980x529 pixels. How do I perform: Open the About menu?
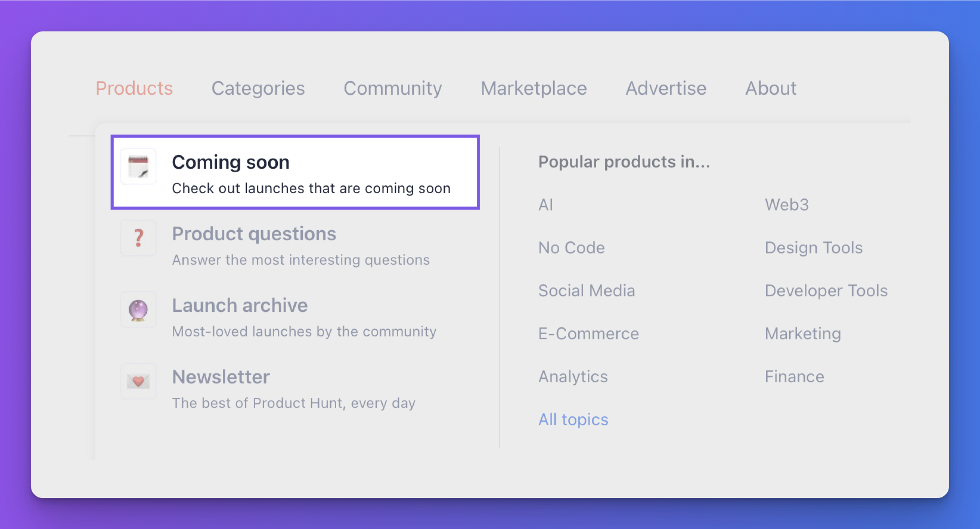tap(771, 88)
